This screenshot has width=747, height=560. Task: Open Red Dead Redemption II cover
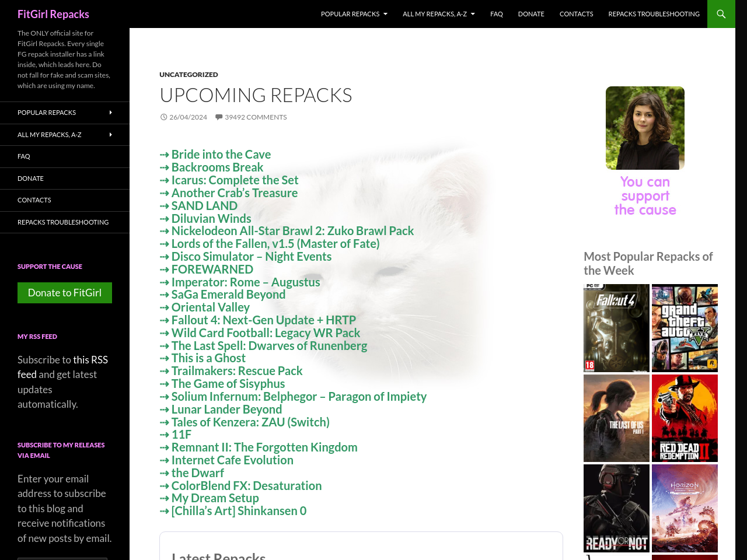685,418
